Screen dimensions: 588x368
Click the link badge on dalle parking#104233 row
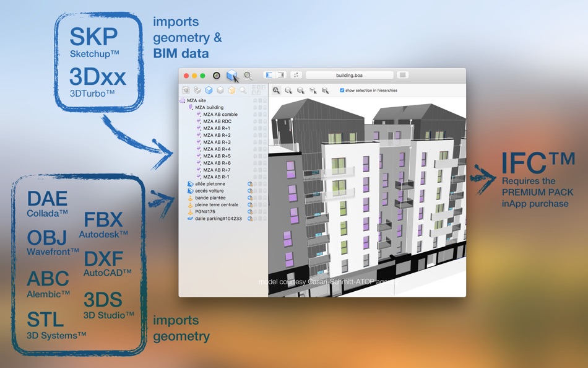point(250,219)
